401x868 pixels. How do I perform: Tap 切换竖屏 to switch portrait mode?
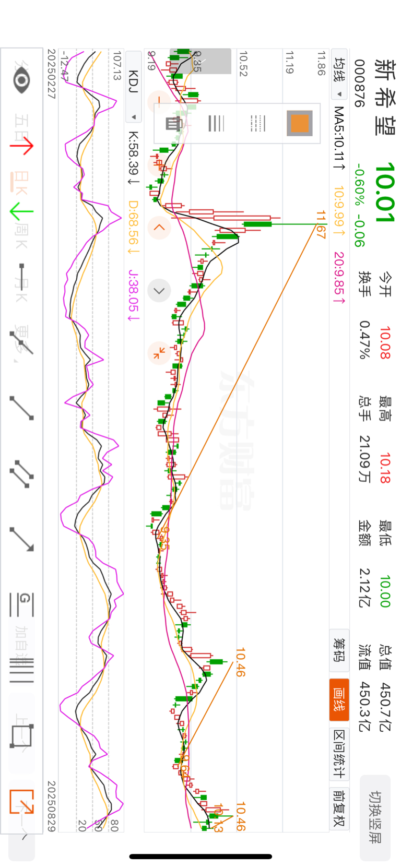click(x=375, y=817)
